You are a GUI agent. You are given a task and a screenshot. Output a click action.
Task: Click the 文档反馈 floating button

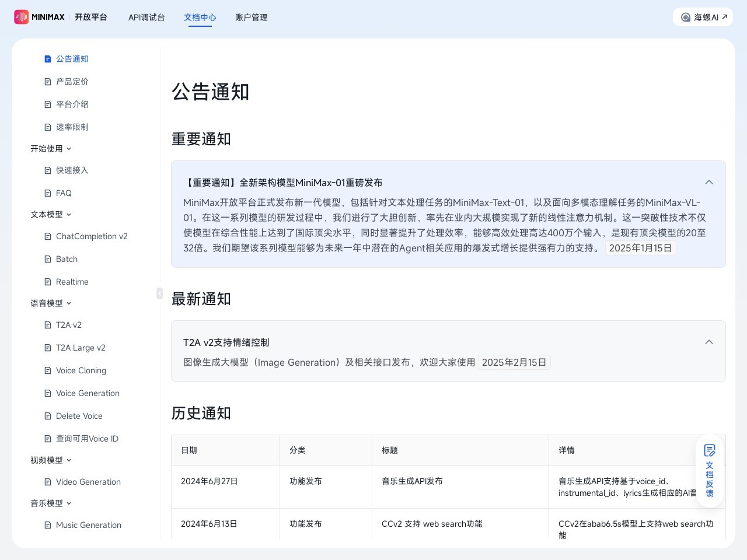(710, 471)
